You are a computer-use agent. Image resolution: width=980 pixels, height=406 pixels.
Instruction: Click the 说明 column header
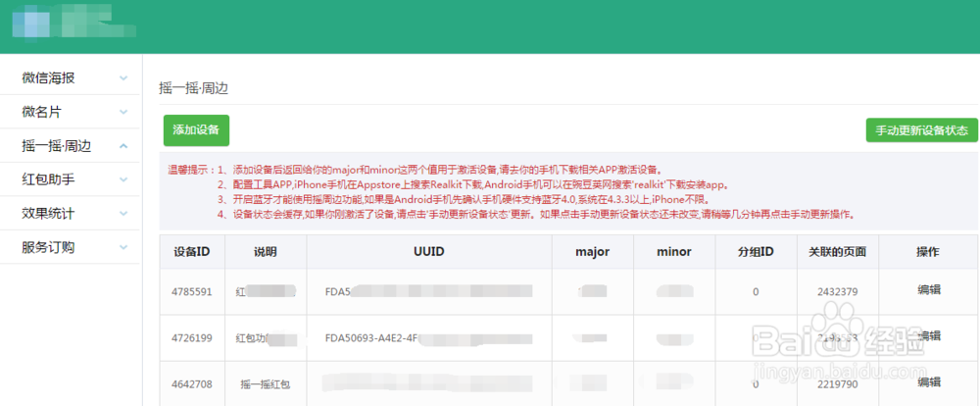(x=265, y=252)
